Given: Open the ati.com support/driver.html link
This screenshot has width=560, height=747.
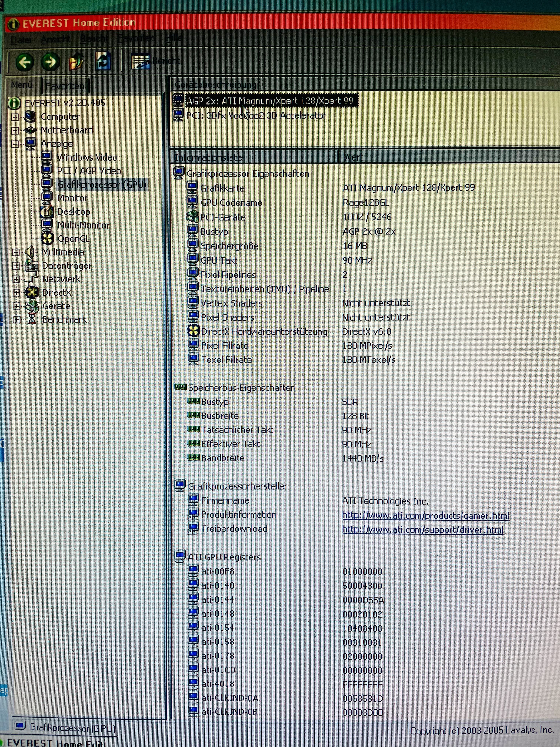Looking at the screenshot, I should (x=423, y=530).
